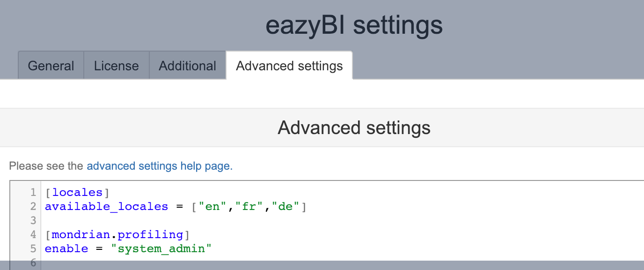Image resolution: width=644 pixels, height=270 pixels.
Task: Switch to the License tab
Action: point(116,66)
